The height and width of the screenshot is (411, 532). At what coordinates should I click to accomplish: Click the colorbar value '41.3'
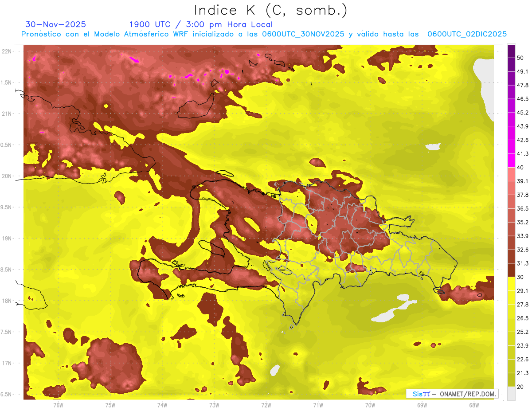522,154
